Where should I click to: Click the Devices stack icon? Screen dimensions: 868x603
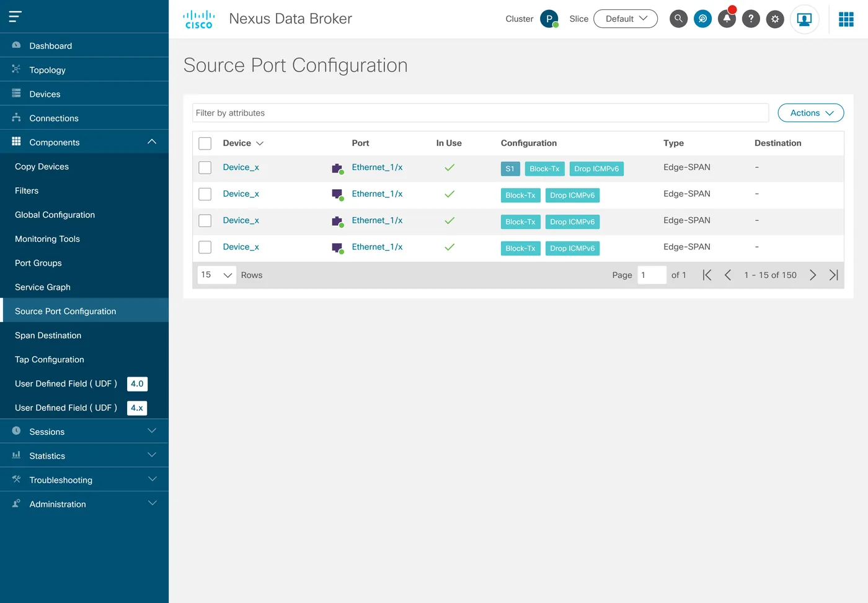coord(16,94)
